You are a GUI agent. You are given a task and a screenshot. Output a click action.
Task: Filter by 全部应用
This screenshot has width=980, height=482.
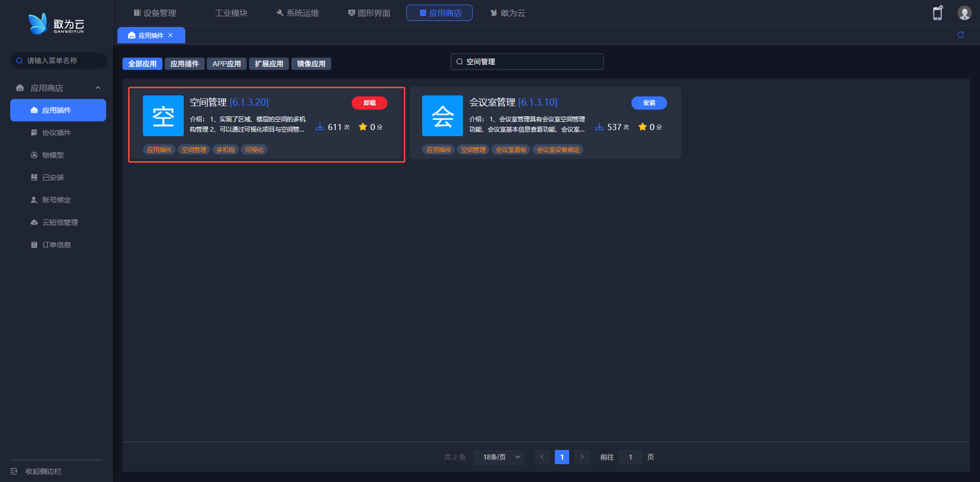coord(142,64)
